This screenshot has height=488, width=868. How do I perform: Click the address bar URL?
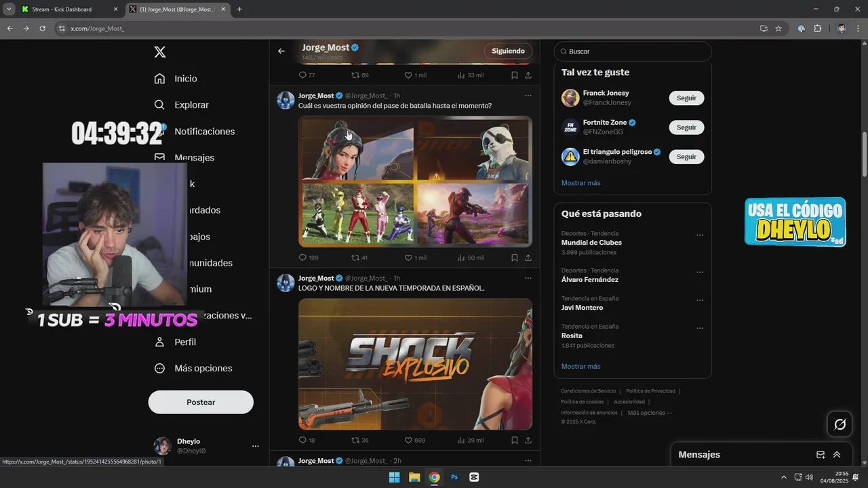tap(98, 28)
